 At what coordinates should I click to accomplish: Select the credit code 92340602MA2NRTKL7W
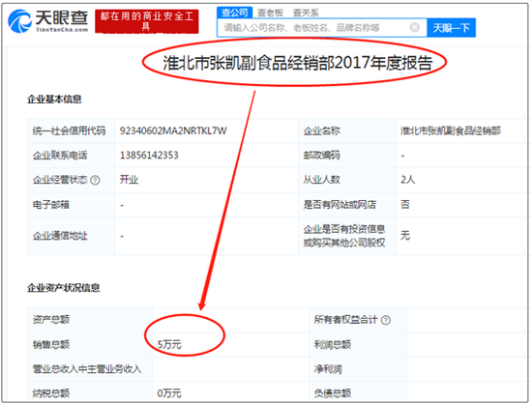coord(173,130)
